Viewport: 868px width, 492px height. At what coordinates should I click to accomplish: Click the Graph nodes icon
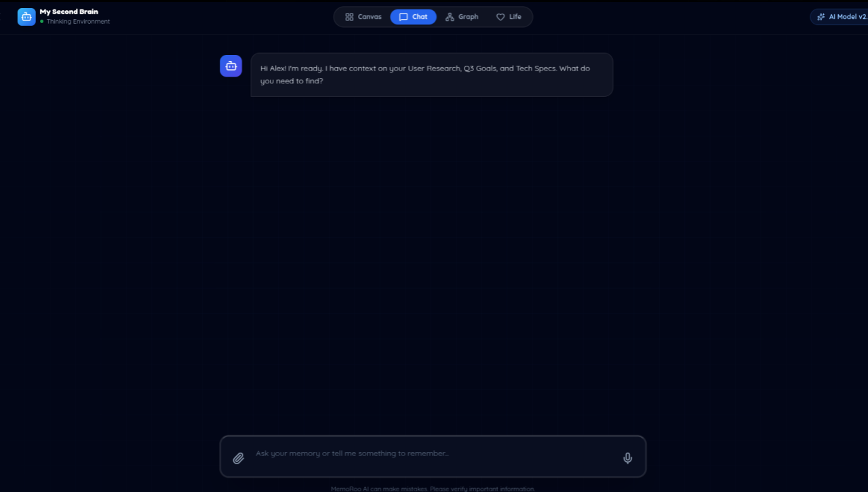[x=450, y=17]
